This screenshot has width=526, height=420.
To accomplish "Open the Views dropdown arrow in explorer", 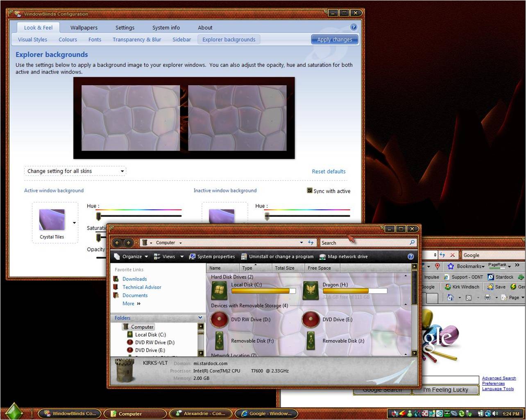I will click(x=181, y=257).
